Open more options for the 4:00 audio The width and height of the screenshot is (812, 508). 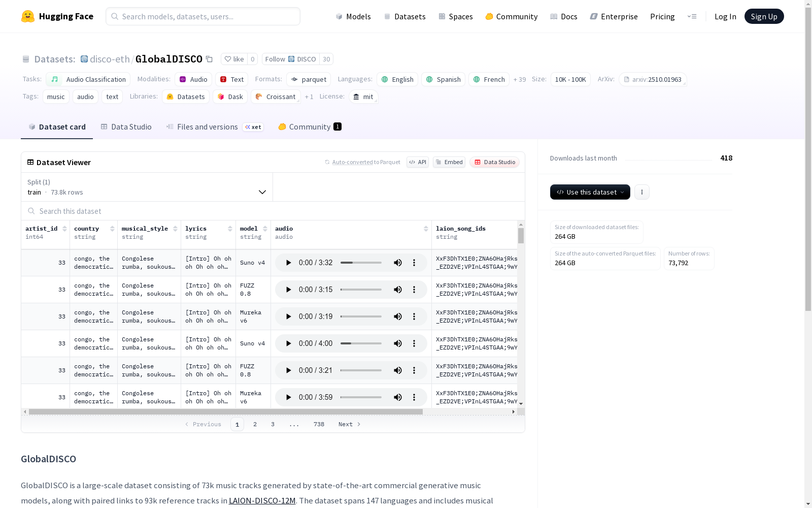pos(414,343)
